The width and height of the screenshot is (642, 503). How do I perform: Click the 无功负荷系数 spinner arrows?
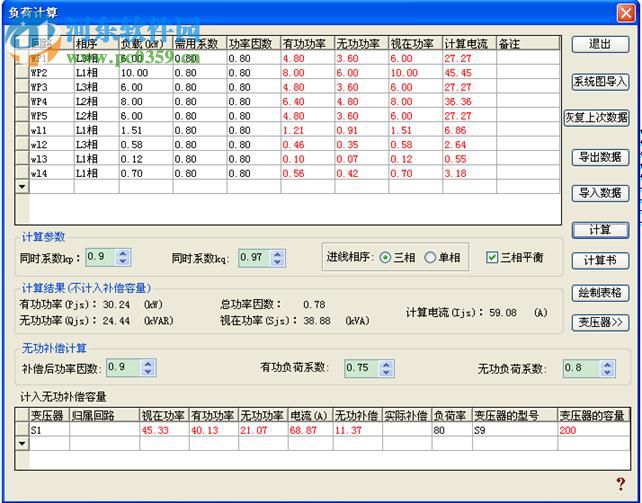click(x=608, y=368)
